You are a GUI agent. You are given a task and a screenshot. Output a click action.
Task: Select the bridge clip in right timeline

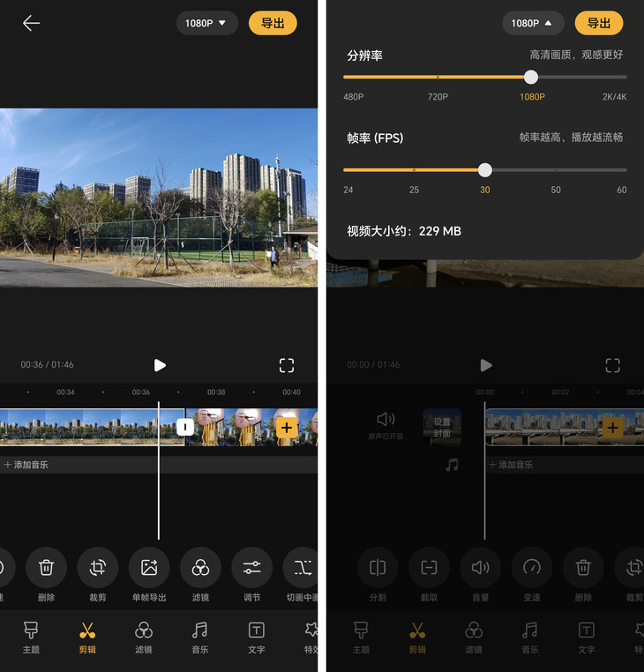point(565,428)
